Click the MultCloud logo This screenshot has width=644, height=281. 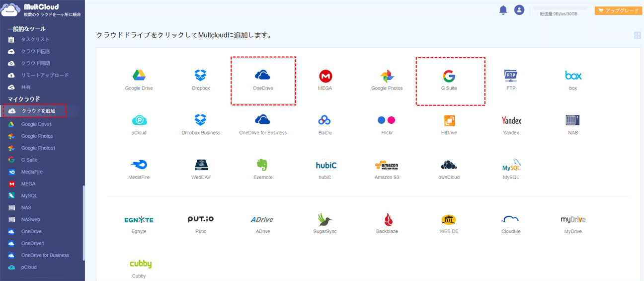tap(41, 10)
